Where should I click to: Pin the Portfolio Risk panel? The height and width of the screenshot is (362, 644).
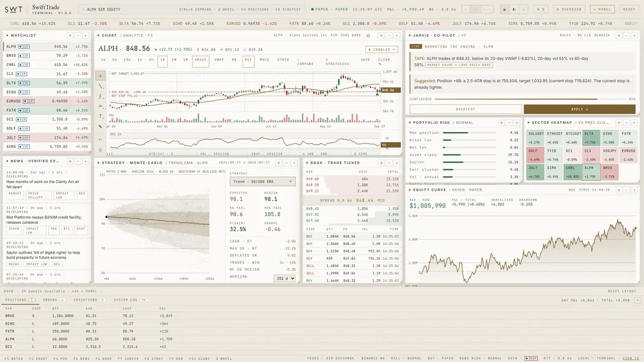[501, 122]
